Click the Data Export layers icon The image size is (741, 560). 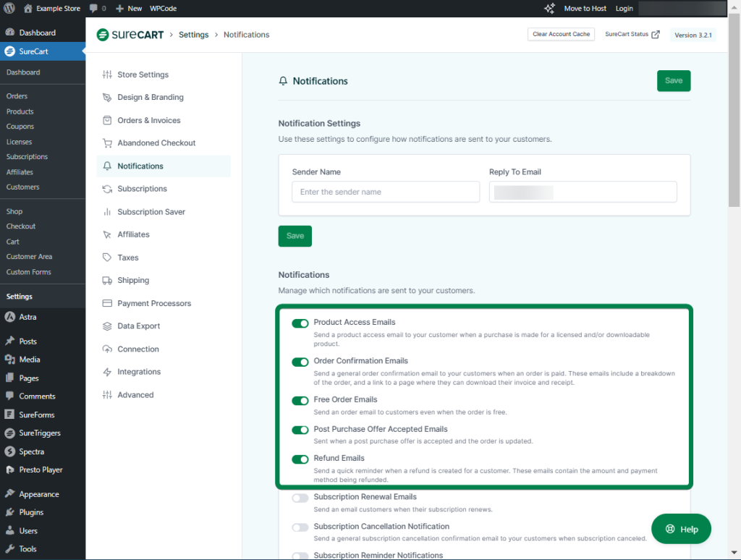click(x=107, y=326)
